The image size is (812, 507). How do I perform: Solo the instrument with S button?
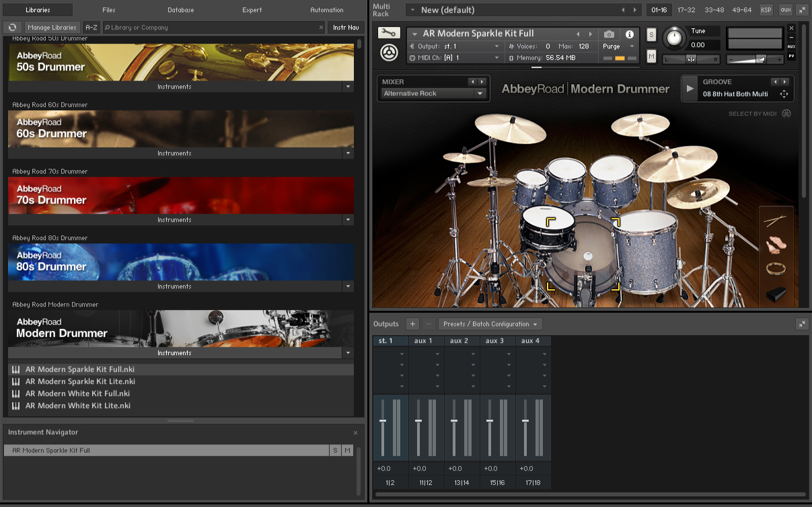651,35
